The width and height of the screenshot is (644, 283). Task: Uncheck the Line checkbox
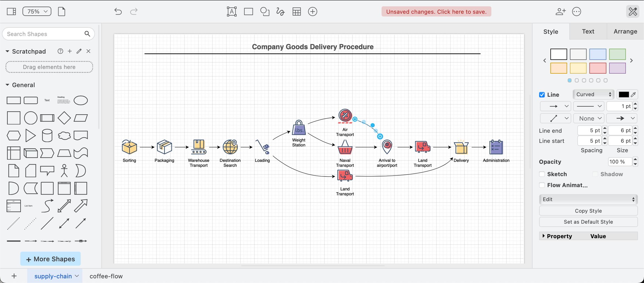542,95
